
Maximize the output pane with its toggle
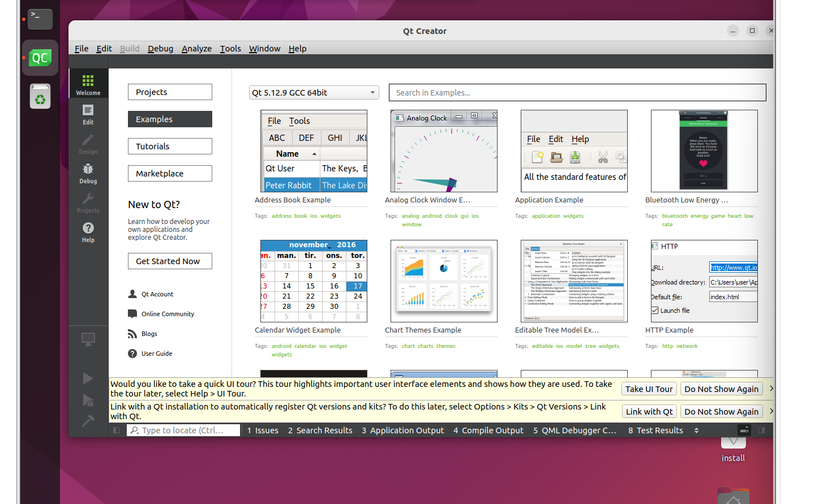(x=744, y=430)
